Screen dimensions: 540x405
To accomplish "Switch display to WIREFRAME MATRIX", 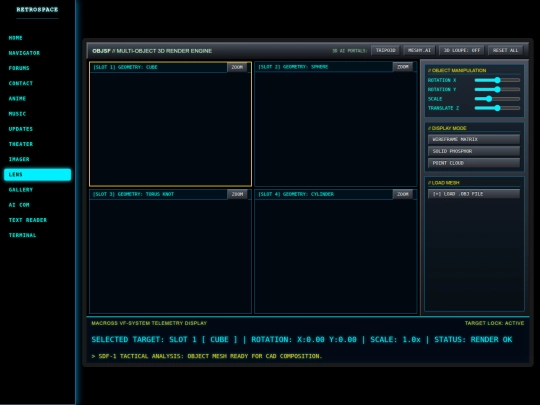I will (x=474, y=139).
